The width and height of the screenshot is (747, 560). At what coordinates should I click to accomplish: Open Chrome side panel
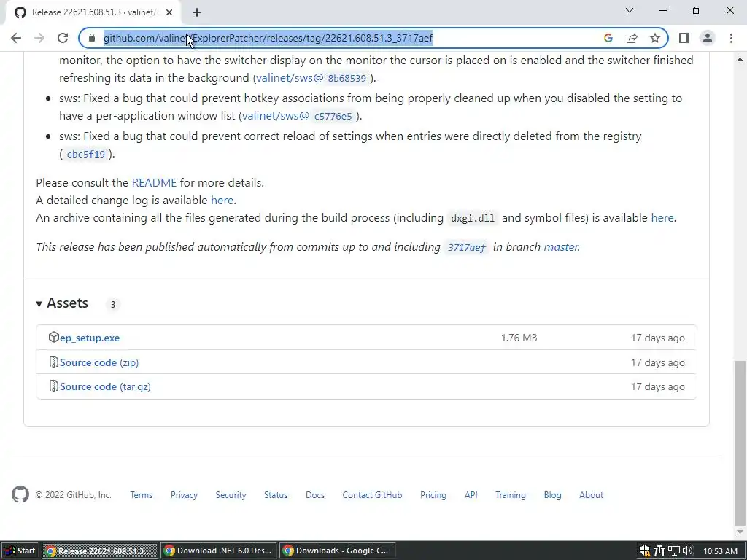[684, 38]
